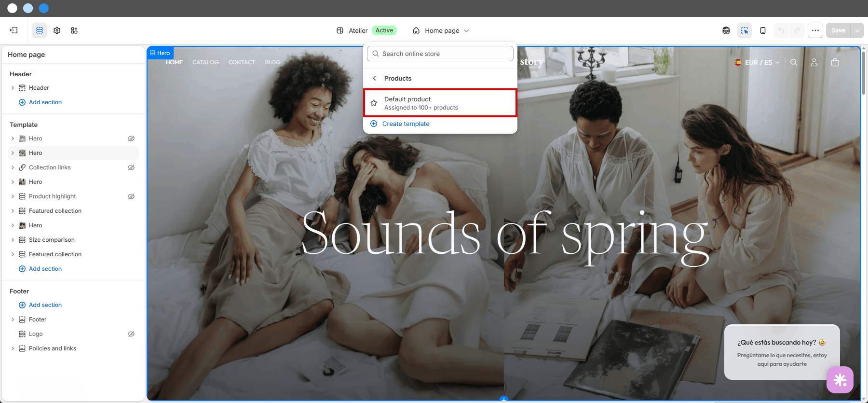Switch to mobile preview icon
This screenshot has width=868, height=403.
pos(762,30)
